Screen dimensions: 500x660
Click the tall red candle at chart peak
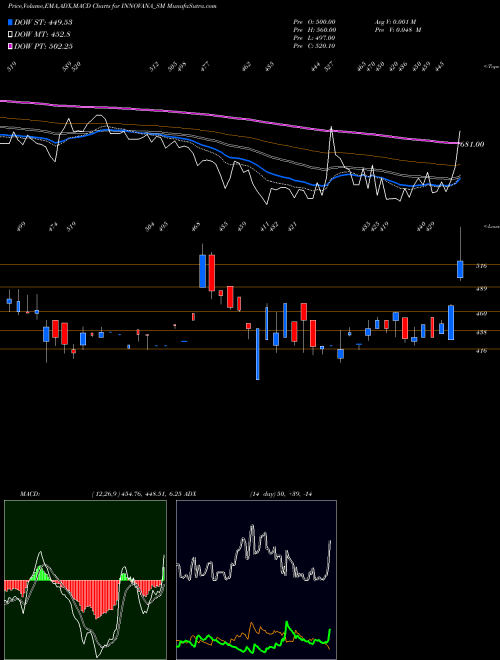click(x=212, y=273)
